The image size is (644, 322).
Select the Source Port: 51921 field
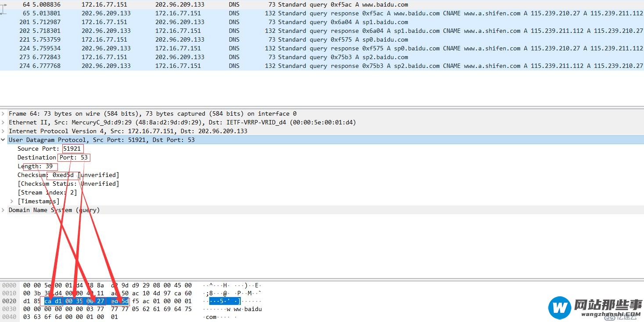click(x=49, y=149)
